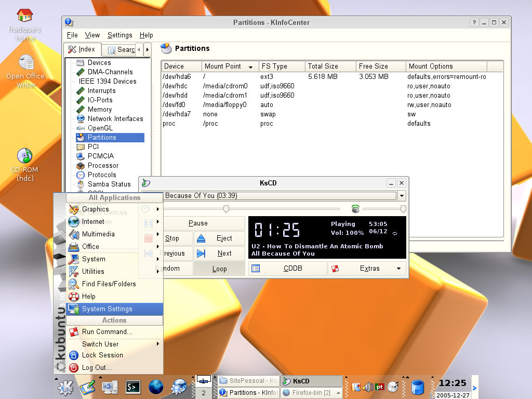Open the Help menu in KInfoCenter
The height and width of the screenshot is (399, 532).
click(x=146, y=35)
